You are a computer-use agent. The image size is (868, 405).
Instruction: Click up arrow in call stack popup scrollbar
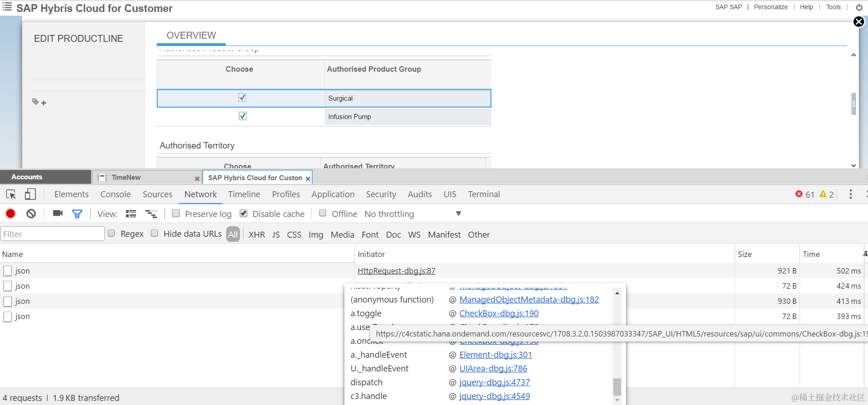[617, 293]
